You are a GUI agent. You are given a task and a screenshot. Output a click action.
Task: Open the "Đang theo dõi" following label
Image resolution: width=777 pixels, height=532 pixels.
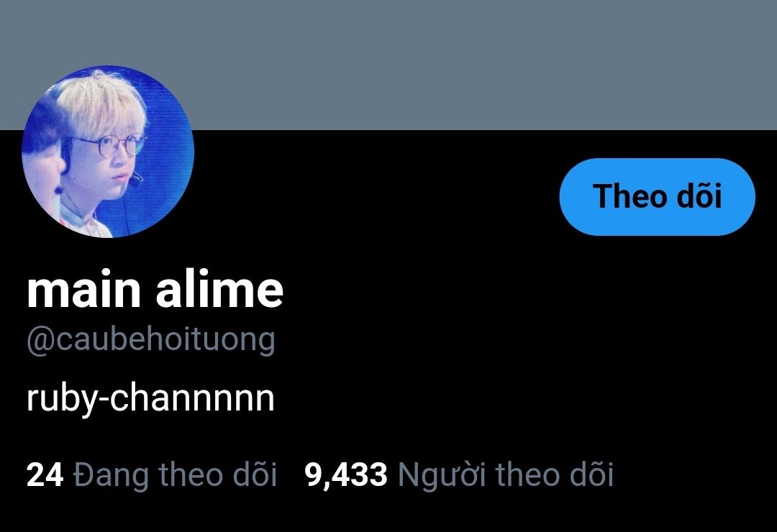(175, 474)
